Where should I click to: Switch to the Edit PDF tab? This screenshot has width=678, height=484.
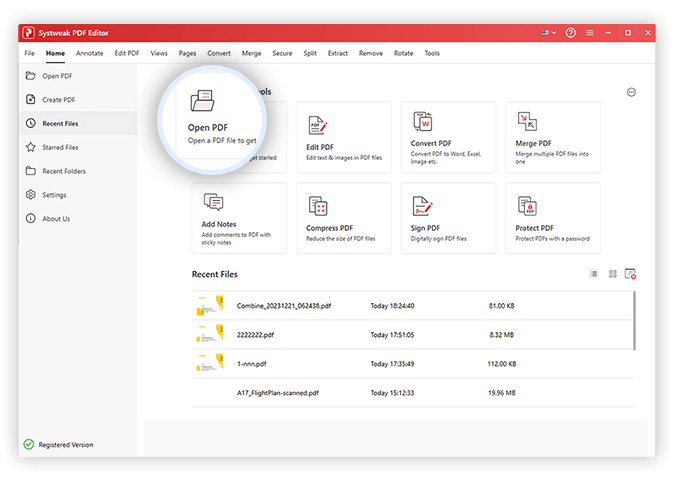click(127, 53)
